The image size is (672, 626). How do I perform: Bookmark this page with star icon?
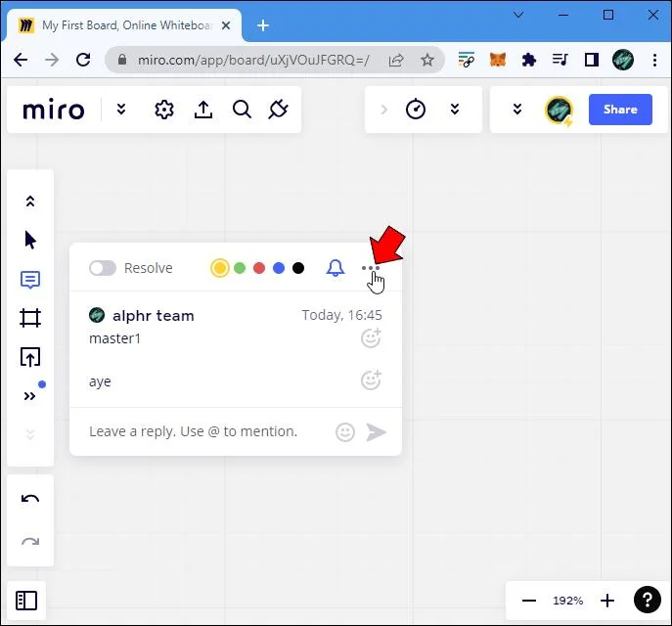(x=426, y=60)
